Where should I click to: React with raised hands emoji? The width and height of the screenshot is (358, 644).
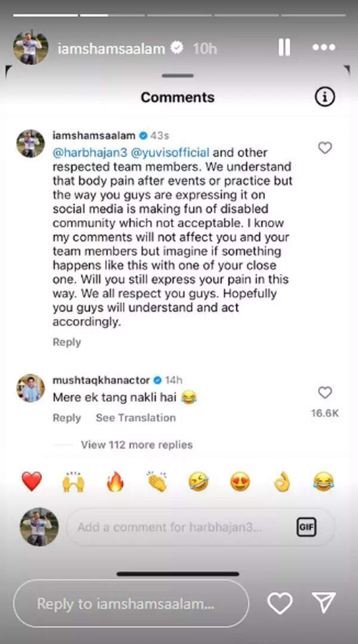(73, 482)
